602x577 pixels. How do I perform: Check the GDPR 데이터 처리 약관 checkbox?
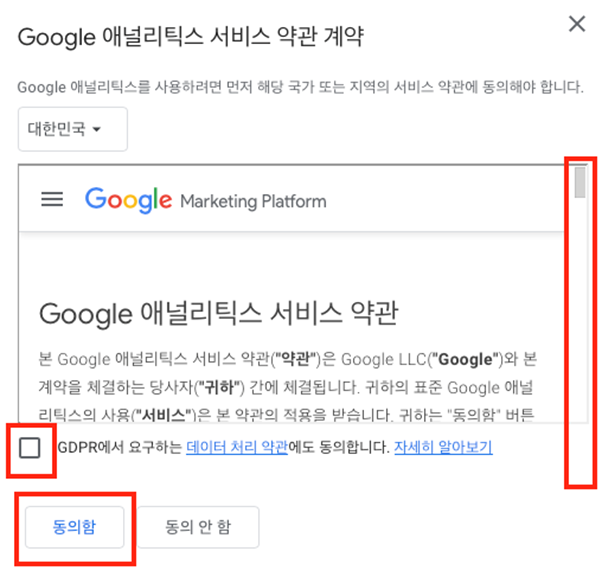pyautogui.click(x=30, y=448)
